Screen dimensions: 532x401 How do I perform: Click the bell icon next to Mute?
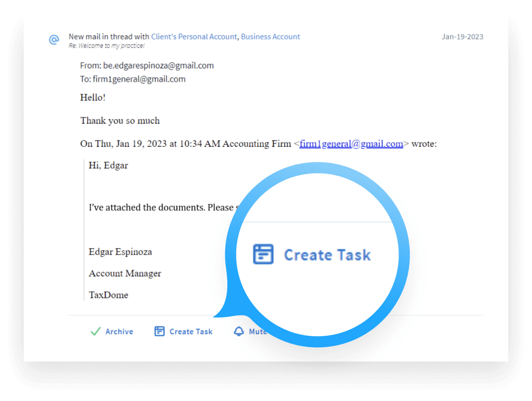pos(239,332)
